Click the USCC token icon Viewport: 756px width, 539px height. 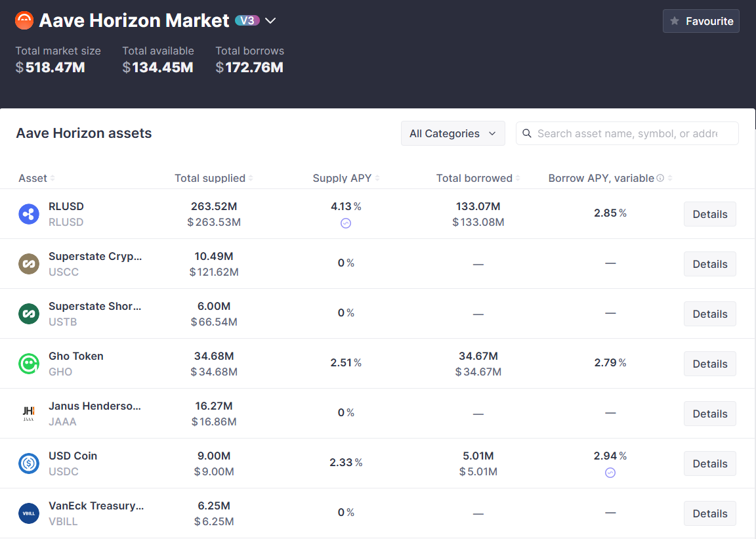[x=29, y=264]
